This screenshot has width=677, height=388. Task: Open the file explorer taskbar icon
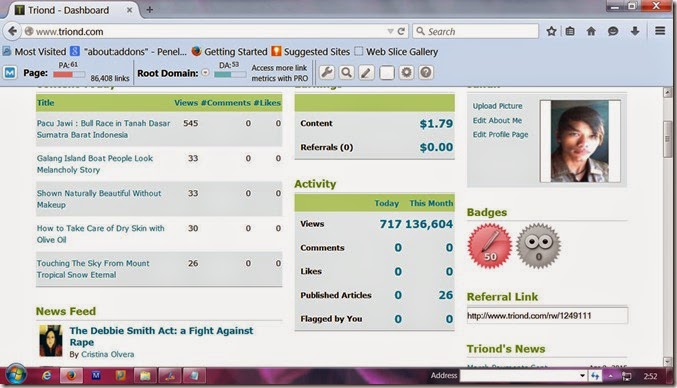click(145, 375)
